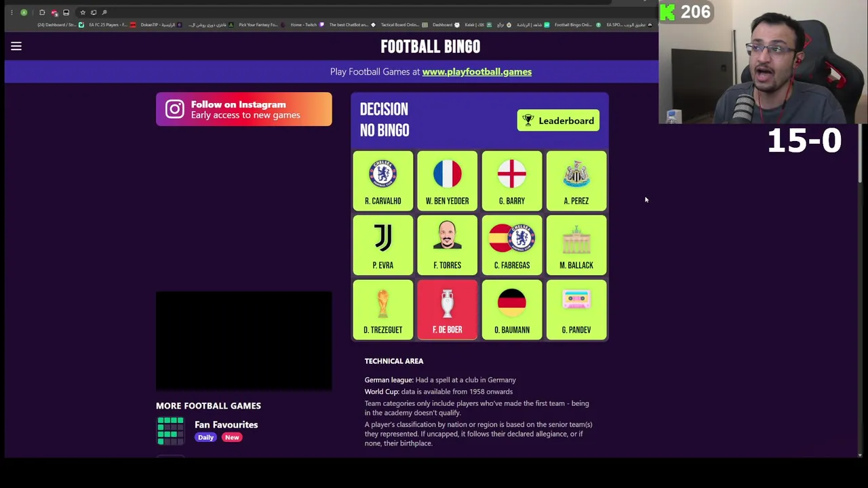Click the World Cup rule text
The width and height of the screenshot is (868, 488).
click(438, 392)
